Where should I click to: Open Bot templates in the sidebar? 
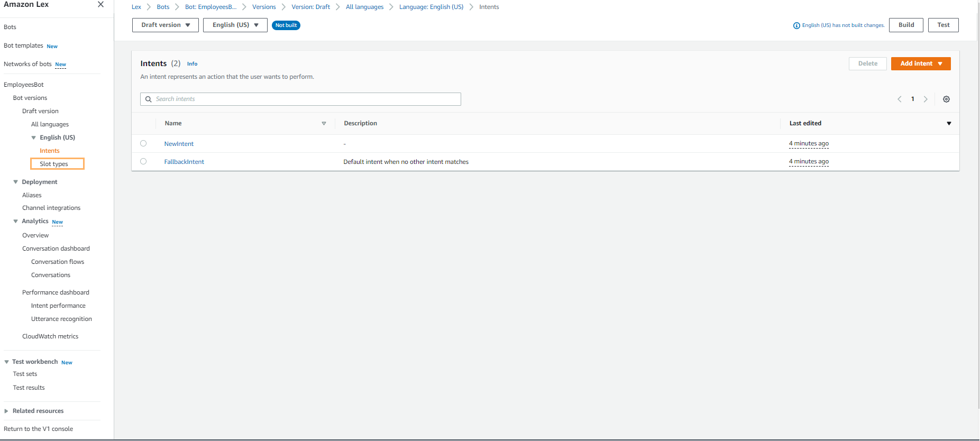(x=23, y=46)
